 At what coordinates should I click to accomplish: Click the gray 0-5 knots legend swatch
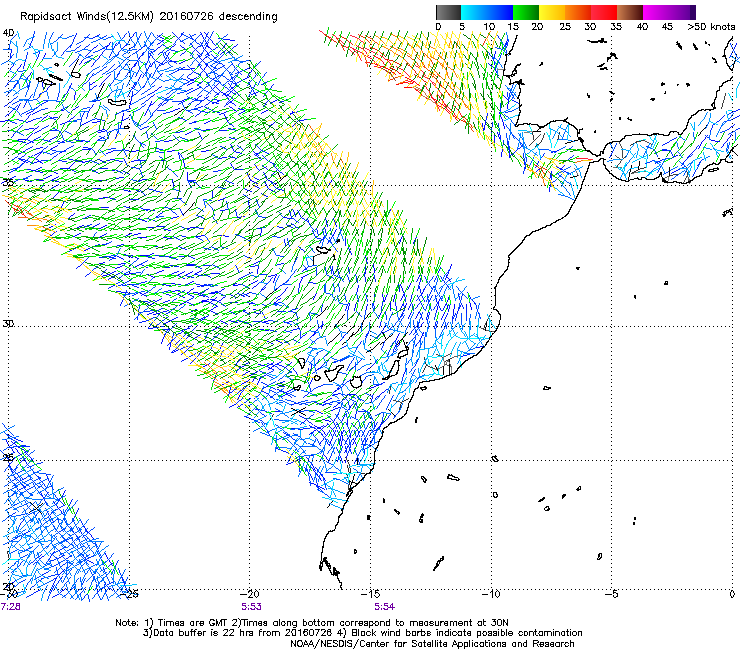point(448,12)
